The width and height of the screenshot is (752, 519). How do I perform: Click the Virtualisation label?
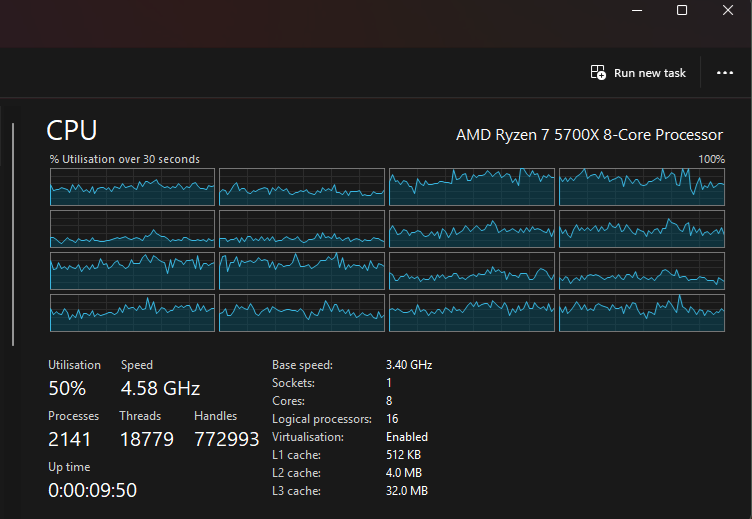tap(308, 437)
